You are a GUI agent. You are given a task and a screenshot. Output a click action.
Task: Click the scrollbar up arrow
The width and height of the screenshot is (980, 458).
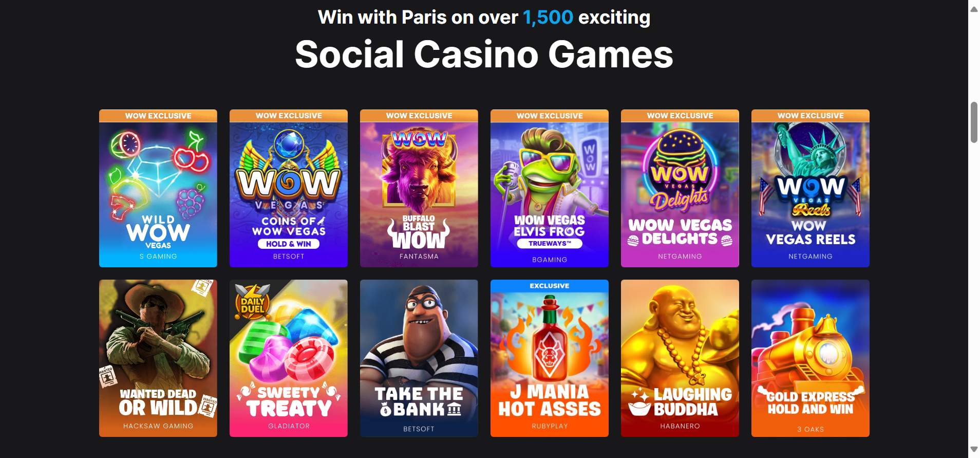click(974, 9)
